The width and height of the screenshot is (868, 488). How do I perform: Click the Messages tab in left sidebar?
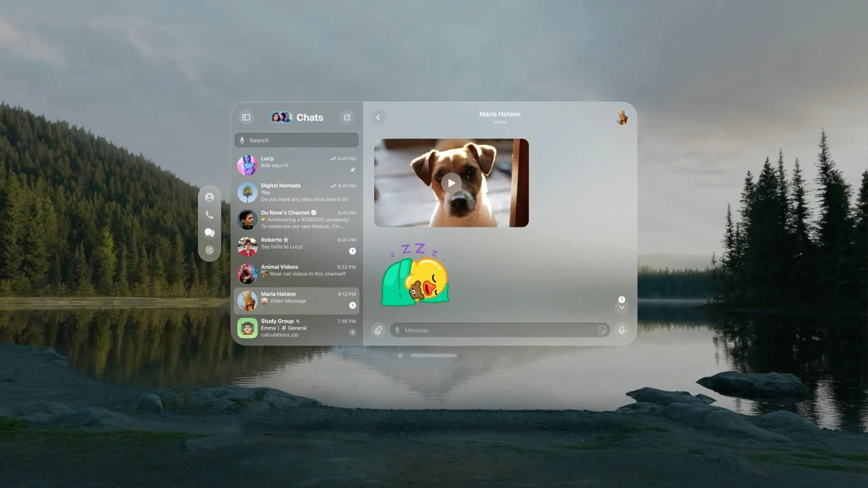tap(210, 232)
